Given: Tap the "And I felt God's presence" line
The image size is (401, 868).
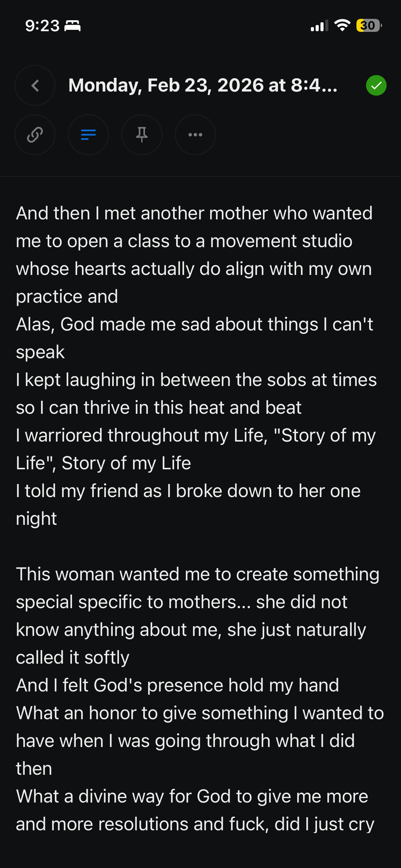Looking at the screenshot, I should (x=177, y=685).
